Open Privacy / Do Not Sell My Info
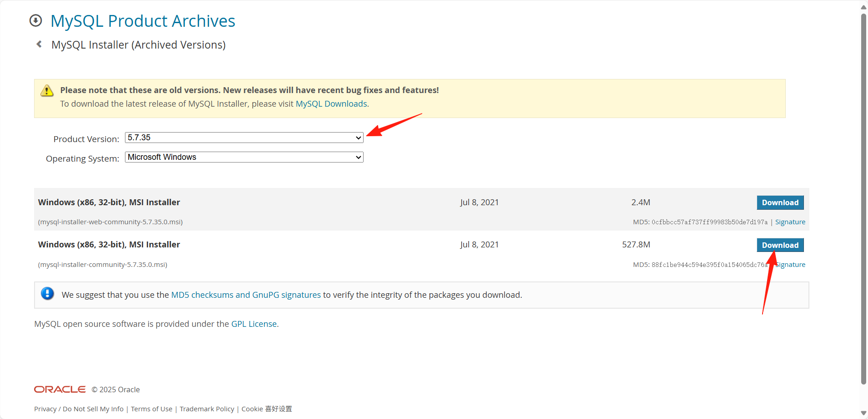 [x=79, y=409]
